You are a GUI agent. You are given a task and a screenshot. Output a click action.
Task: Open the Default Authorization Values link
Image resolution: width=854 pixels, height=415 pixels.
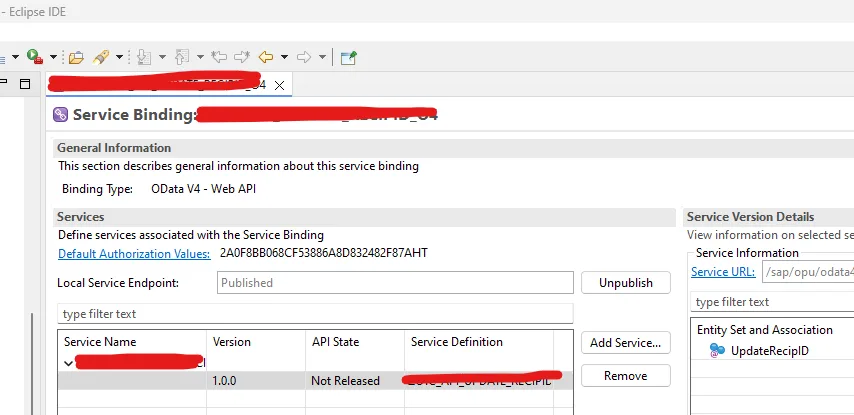pyautogui.click(x=134, y=254)
